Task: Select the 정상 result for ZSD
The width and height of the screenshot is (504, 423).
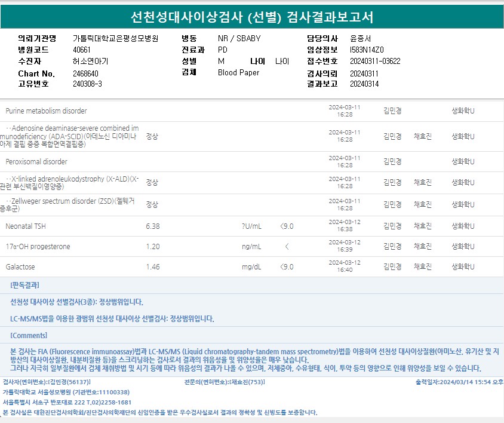Action: point(152,204)
